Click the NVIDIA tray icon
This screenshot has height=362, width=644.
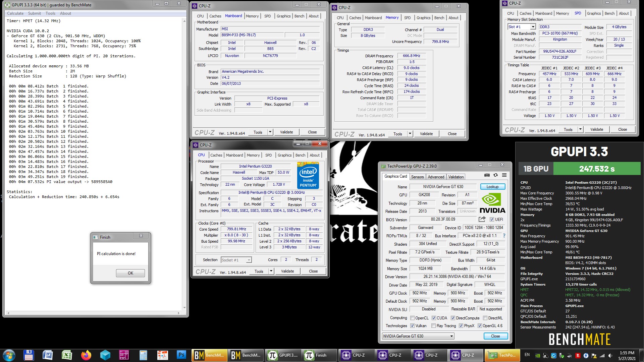[538, 355]
